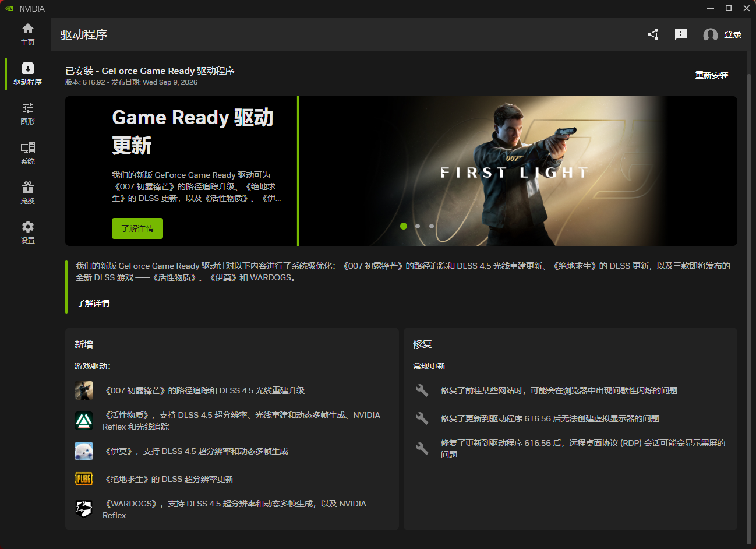The width and height of the screenshot is (756, 549).
Task: Click the PUBG 绝地求生 game icon
Action: 84,479
